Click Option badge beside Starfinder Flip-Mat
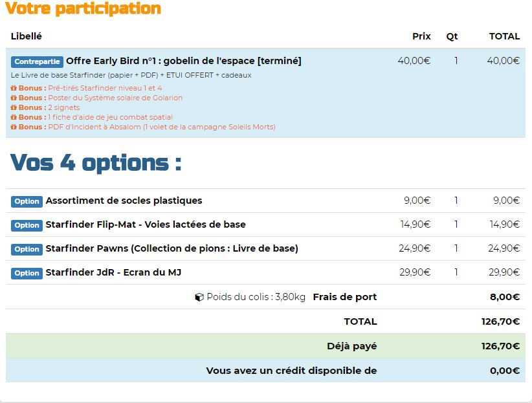This screenshot has height=403, width=532. click(x=27, y=225)
